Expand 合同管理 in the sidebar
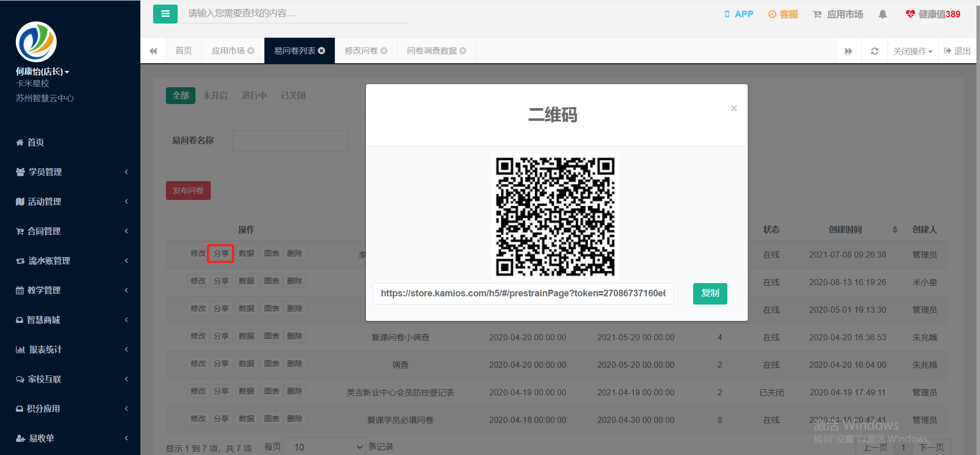980x455 pixels. coord(70,231)
